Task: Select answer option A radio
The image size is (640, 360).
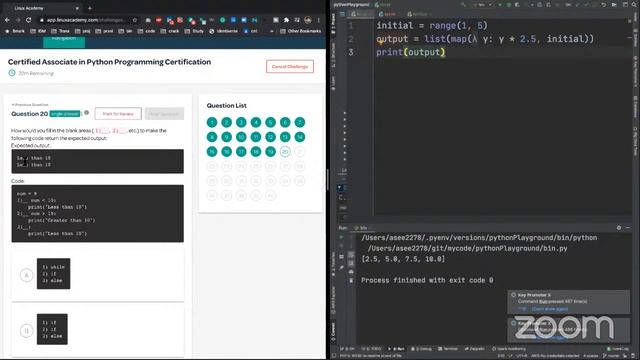Action: (x=27, y=275)
